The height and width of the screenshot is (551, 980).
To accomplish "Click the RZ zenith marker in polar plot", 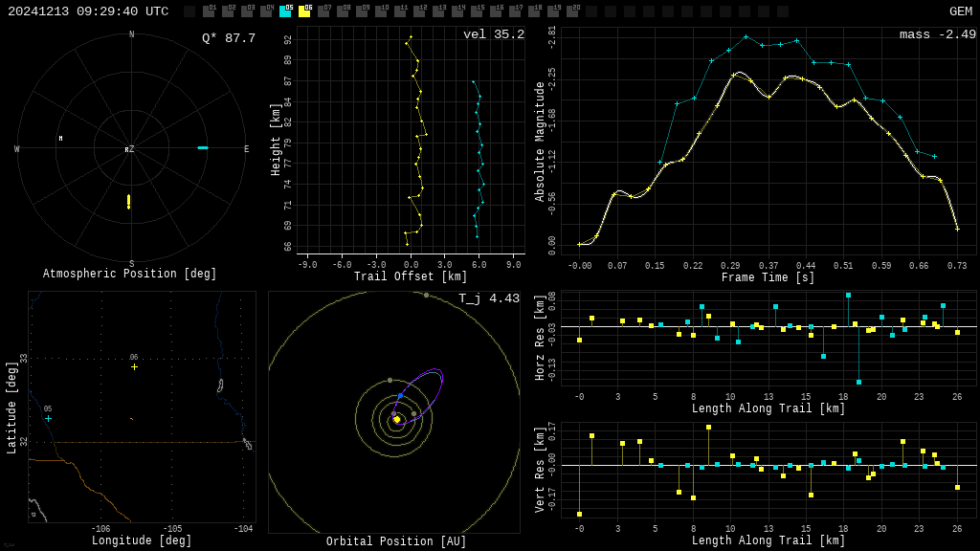I will [129, 149].
